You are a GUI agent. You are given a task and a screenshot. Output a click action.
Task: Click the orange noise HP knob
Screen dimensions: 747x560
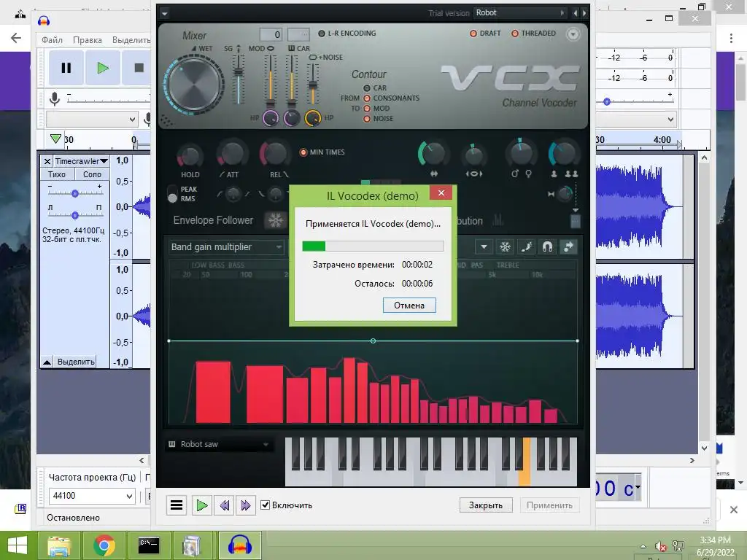[x=312, y=117]
